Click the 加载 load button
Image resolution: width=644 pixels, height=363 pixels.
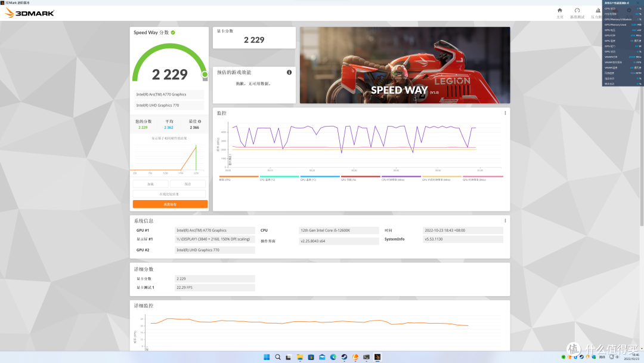click(x=150, y=184)
